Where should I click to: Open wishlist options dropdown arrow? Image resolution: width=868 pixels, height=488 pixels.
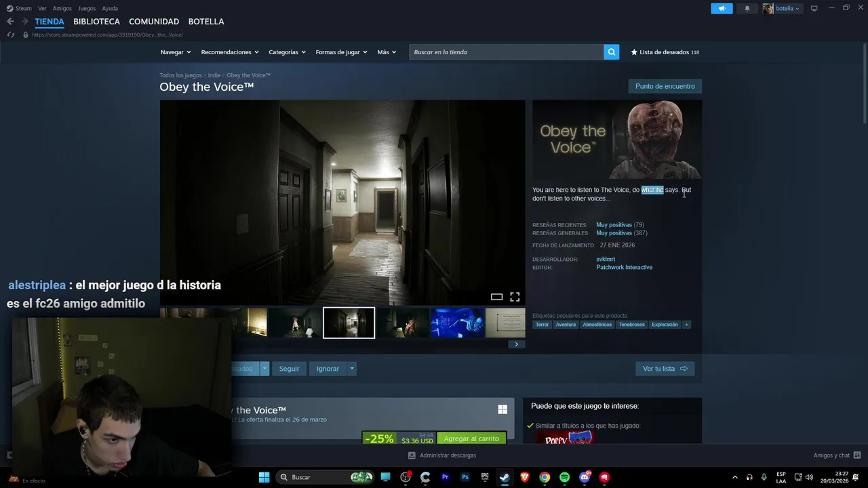[264, 369]
